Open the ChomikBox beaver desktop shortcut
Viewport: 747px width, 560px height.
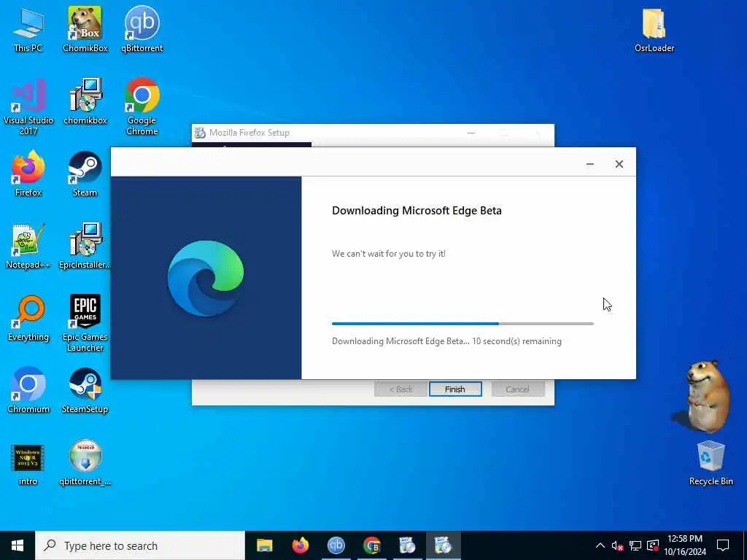click(x=85, y=29)
